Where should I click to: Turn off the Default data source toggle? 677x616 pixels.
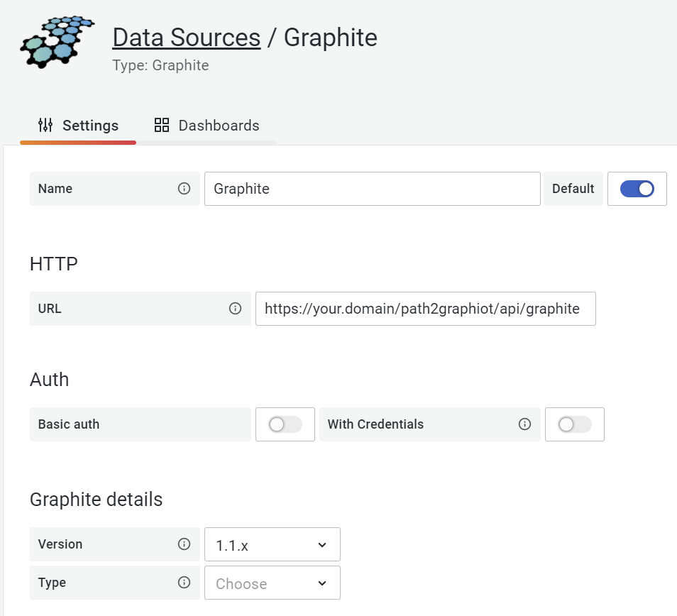pos(637,189)
